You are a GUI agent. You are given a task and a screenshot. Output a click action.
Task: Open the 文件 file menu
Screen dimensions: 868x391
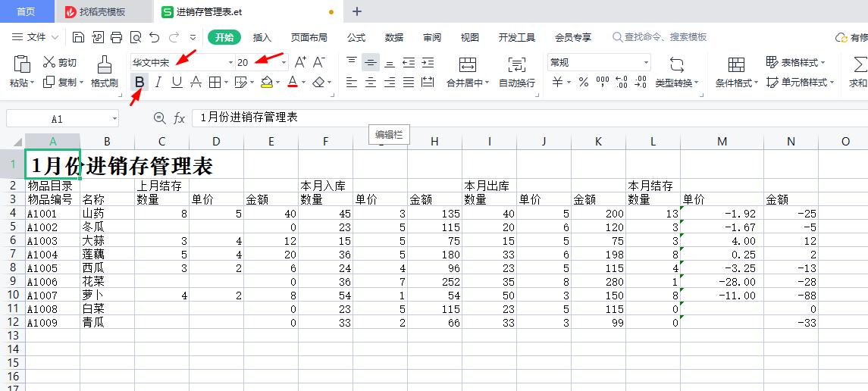(36, 37)
